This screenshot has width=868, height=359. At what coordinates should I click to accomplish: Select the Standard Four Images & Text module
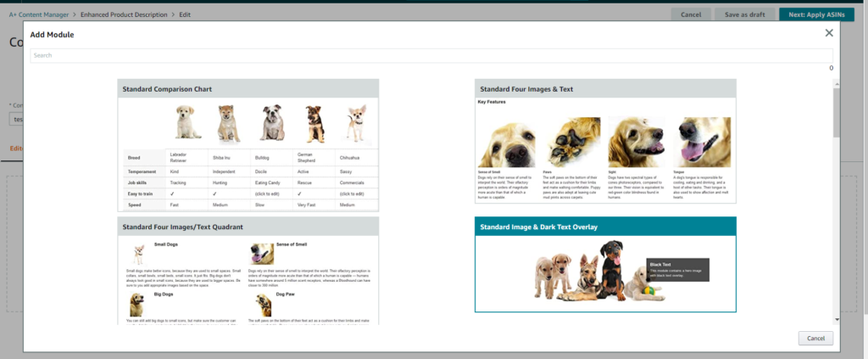[x=605, y=141]
